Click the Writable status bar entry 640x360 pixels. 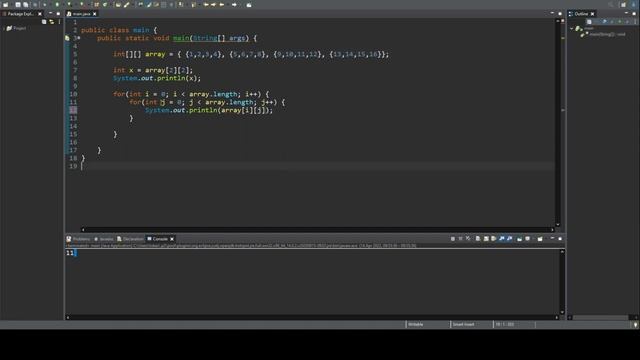pyautogui.click(x=416, y=324)
